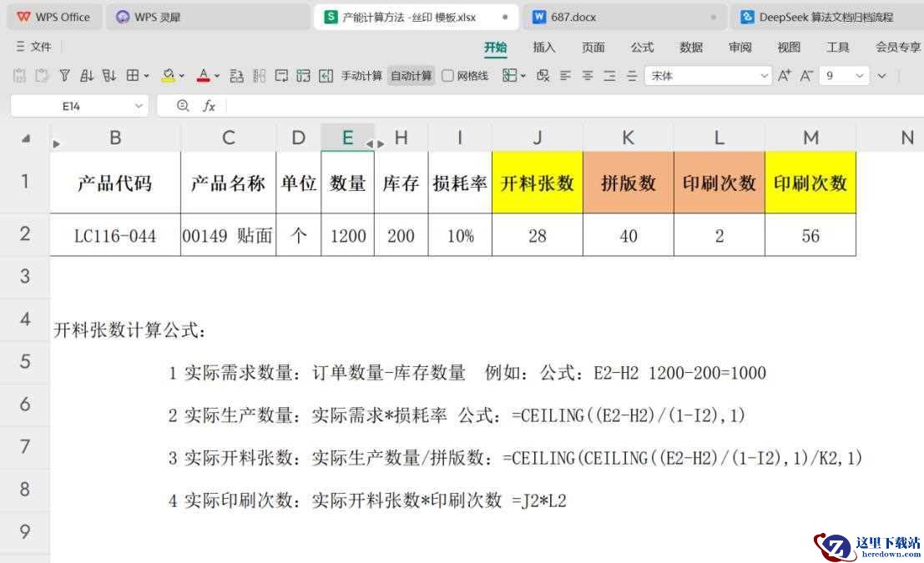The image size is (924, 563).
Task: Click 自动计算 auto calculation button
Action: (412, 75)
